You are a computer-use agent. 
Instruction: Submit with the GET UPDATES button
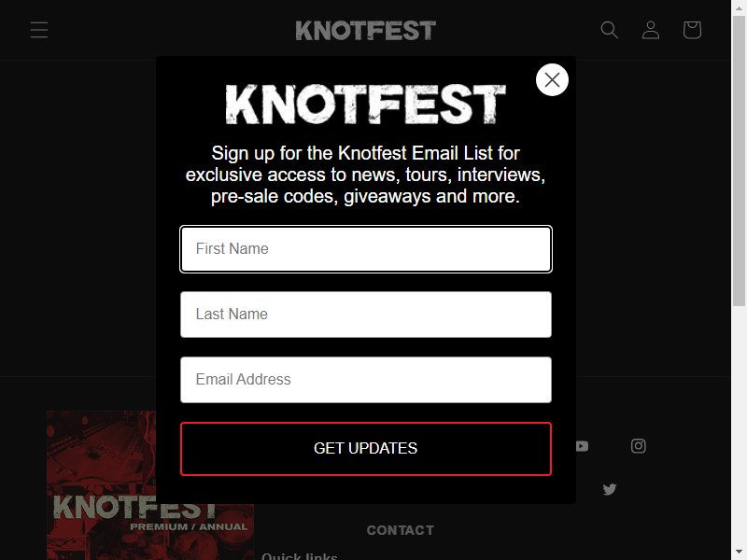coord(366,449)
